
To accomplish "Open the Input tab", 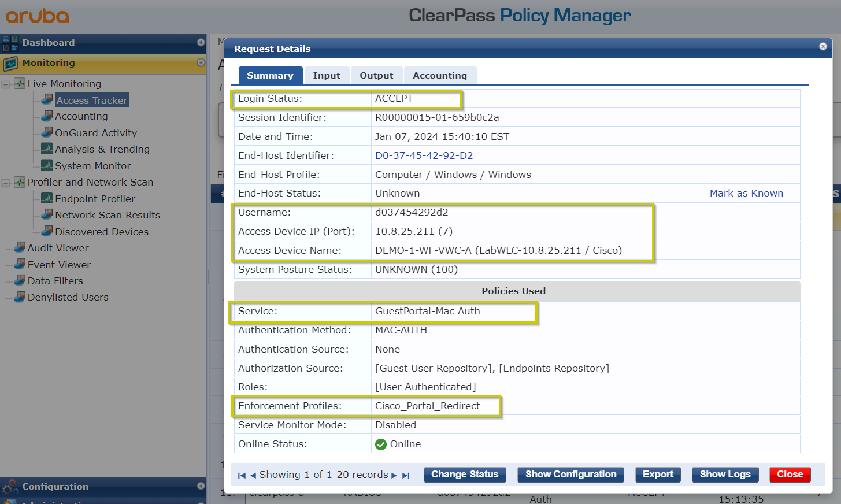I will (327, 75).
